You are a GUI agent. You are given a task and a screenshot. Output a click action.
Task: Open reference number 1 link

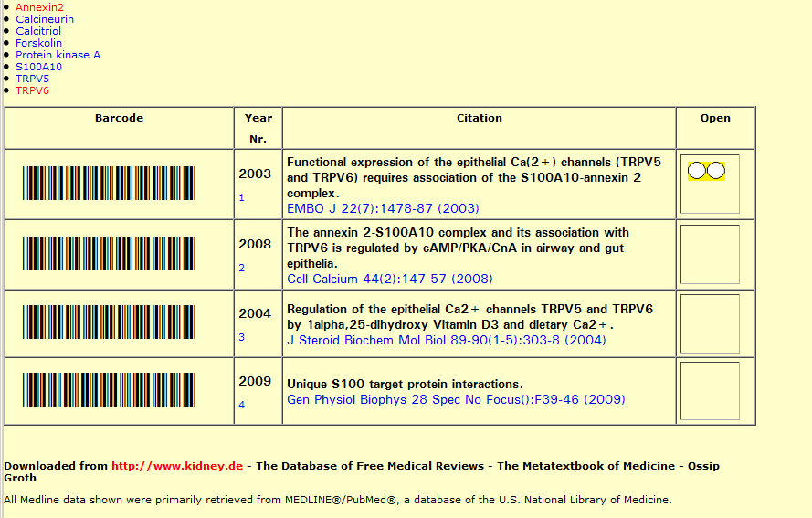pyautogui.click(x=241, y=198)
